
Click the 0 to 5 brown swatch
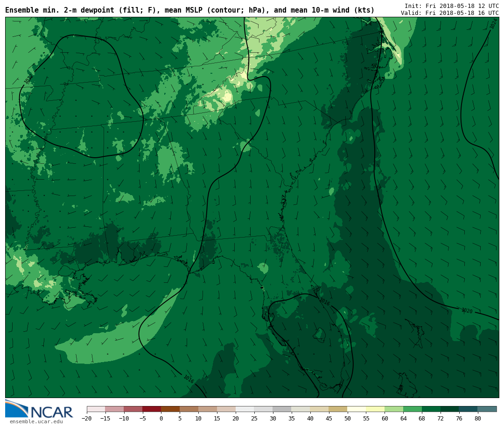pos(170,409)
